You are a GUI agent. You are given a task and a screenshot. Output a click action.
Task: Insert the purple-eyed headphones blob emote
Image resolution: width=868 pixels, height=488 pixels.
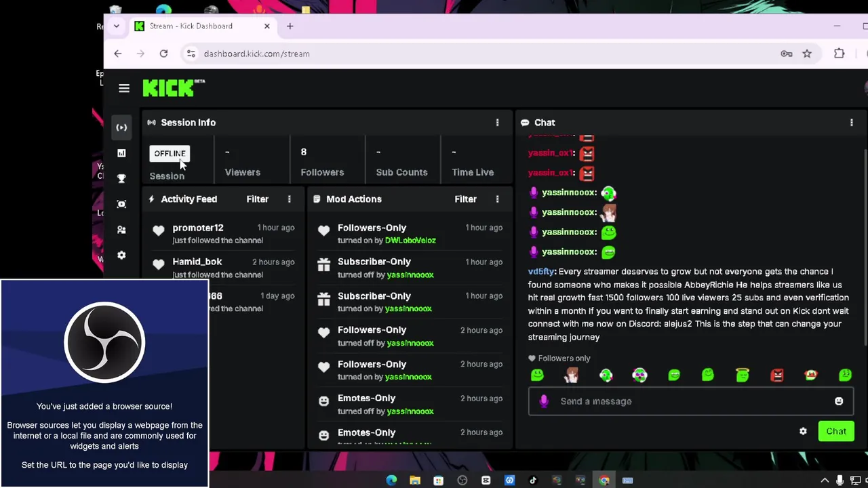[x=639, y=375]
